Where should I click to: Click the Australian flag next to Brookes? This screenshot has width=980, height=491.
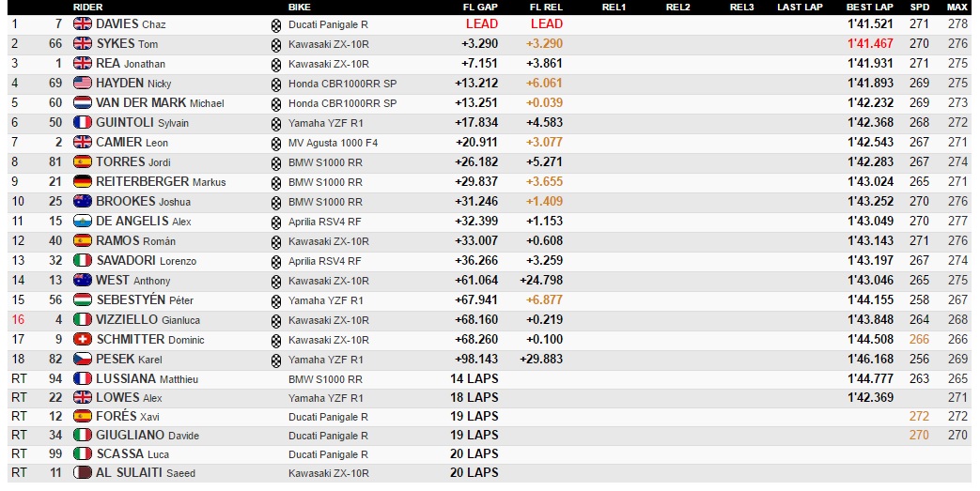[x=83, y=202]
